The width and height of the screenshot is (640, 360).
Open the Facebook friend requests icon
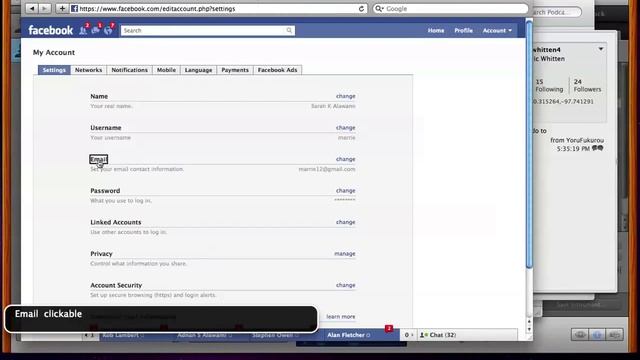tap(84, 30)
